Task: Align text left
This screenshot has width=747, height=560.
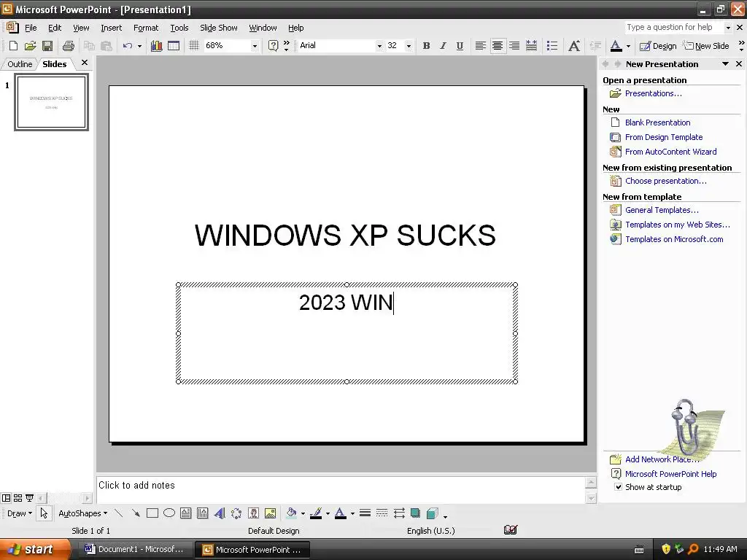Action: [481, 46]
